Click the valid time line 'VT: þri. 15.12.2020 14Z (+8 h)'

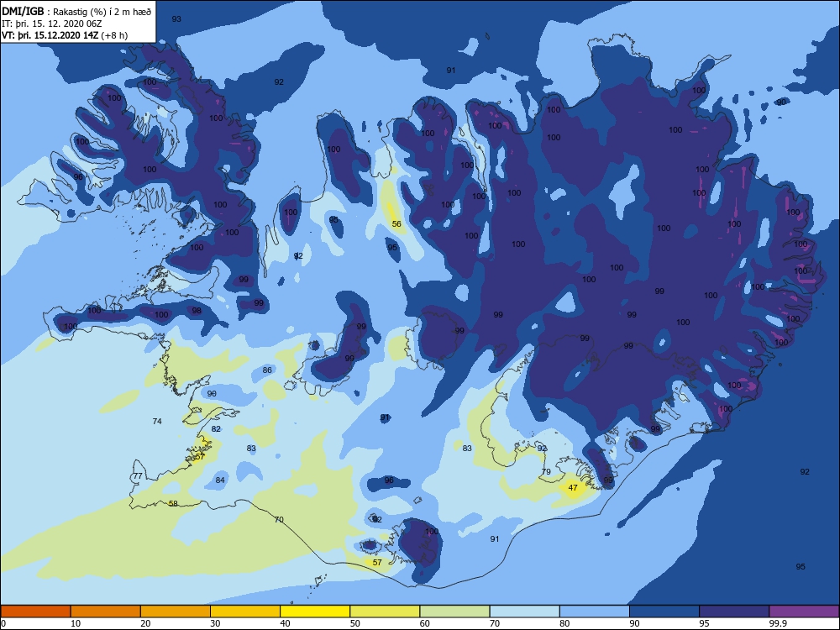pyautogui.click(x=65, y=35)
